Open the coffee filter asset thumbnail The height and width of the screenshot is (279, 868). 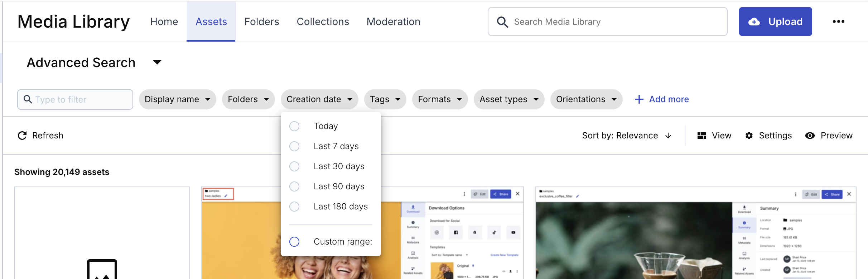(x=696, y=233)
